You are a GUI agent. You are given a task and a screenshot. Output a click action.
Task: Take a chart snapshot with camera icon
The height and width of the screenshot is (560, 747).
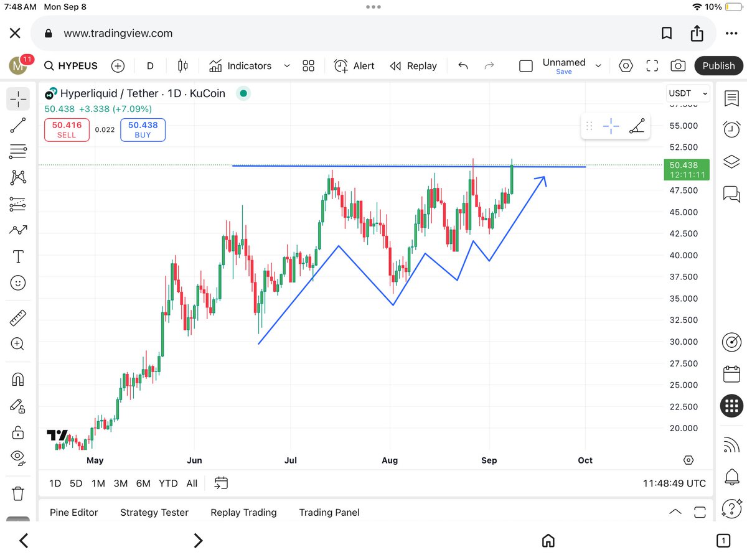[x=678, y=66]
